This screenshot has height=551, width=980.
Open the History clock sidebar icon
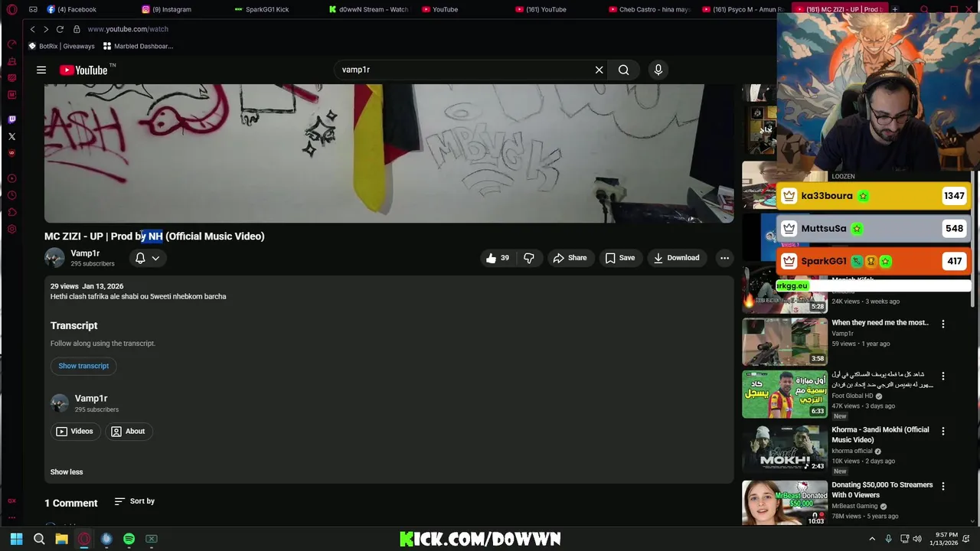click(x=11, y=195)
